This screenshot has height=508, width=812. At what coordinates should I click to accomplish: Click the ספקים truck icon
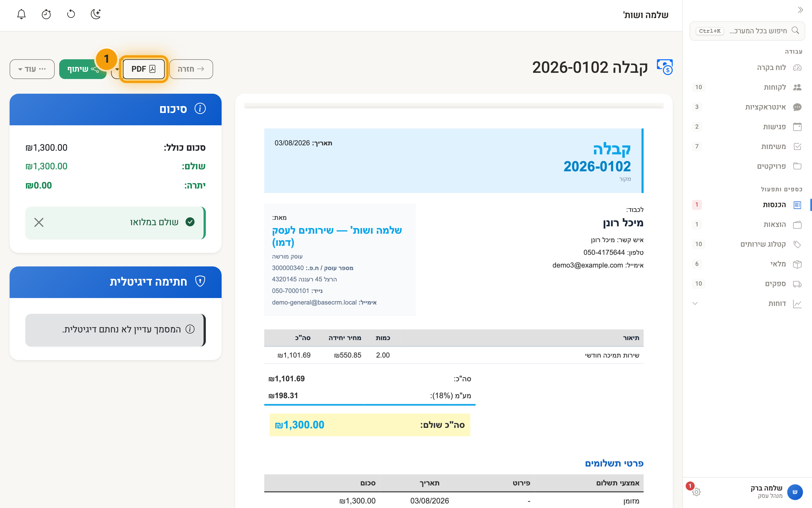(797, 284)
